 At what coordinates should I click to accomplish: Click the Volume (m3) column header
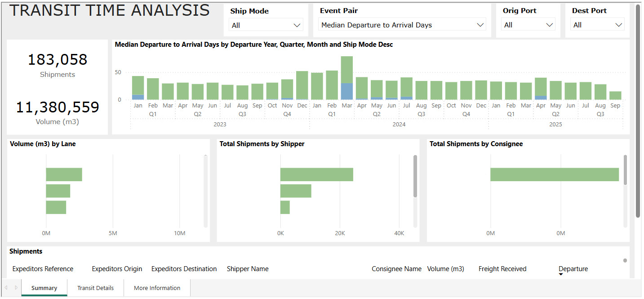pos(445,269)
